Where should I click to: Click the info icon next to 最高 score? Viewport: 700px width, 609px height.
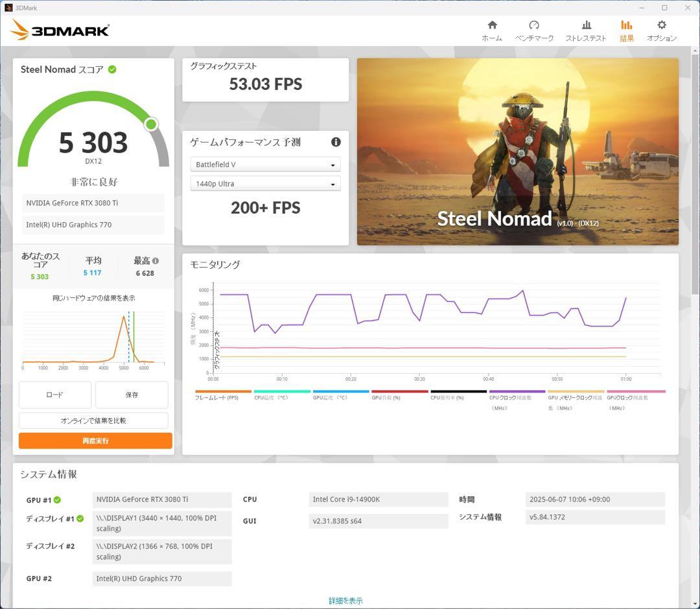click(156, 260)
